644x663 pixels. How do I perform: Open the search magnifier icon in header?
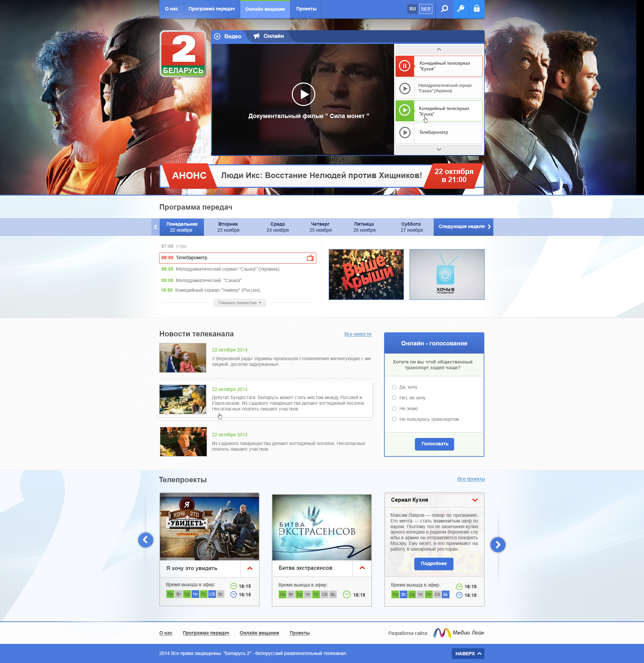(444, 8)
